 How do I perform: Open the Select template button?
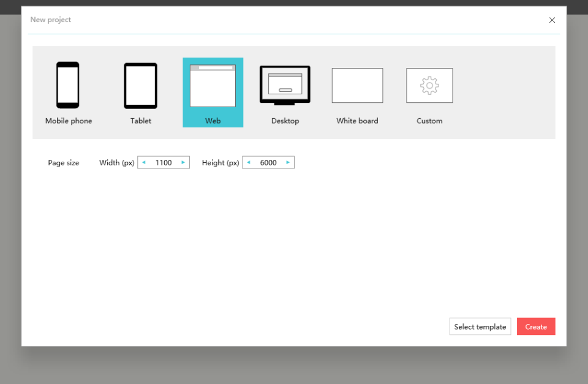pos(480,327)
